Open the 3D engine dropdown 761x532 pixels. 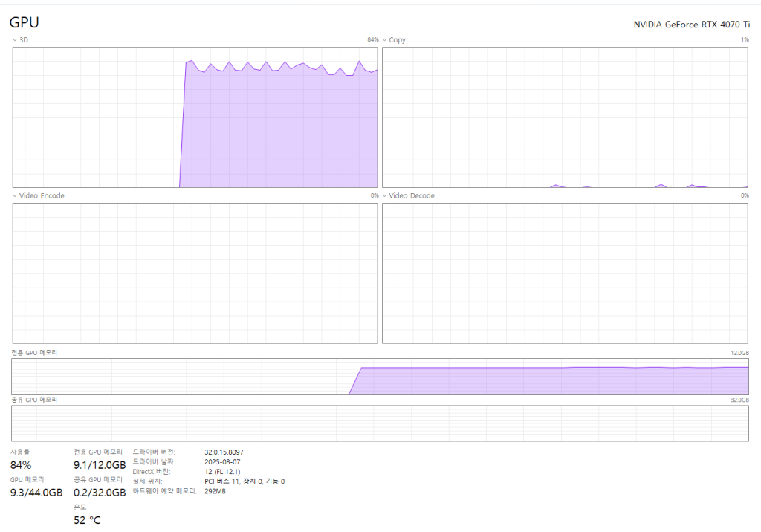(x=20, y=39)
